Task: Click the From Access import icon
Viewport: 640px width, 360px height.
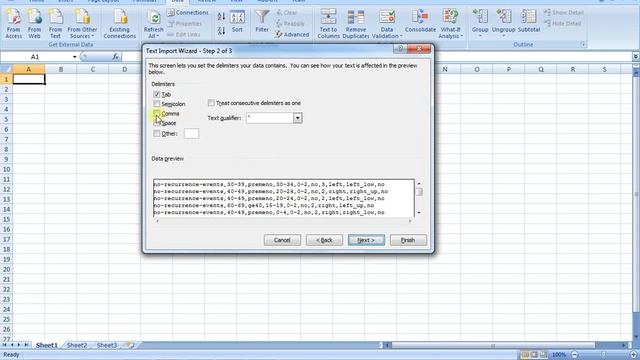Action: [x=13, y=23]
